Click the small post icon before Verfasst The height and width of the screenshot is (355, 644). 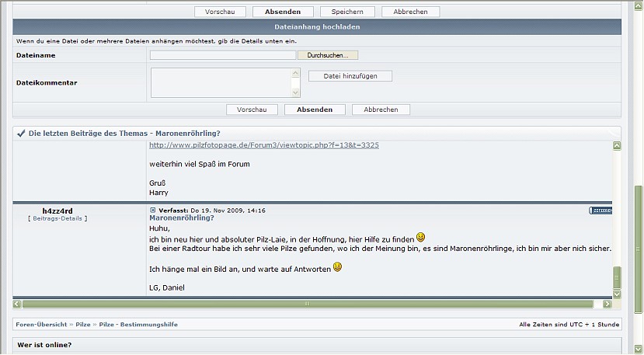click(153, 210)
